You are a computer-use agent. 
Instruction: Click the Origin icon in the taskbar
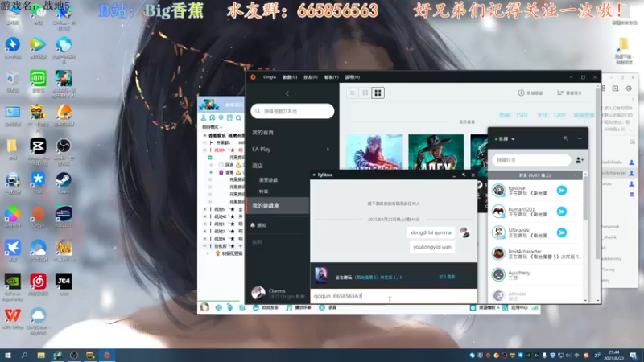(107, 356)
